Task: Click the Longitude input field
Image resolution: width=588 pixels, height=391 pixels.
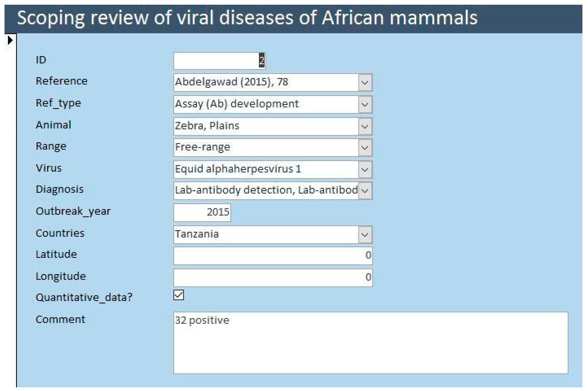Action: click(273, 278)
